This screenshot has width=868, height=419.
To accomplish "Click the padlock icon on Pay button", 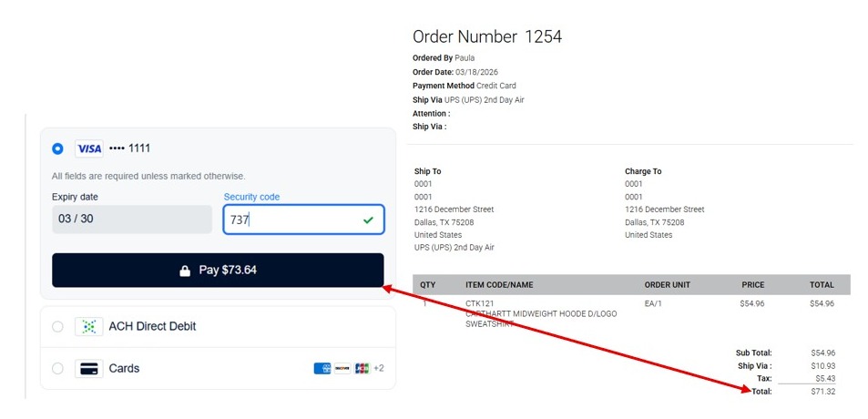I will click(185, 271).
